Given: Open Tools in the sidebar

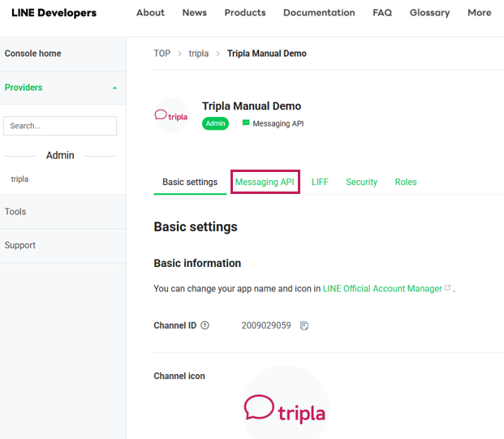Looking at the screenshot, I should coord(15,212).
